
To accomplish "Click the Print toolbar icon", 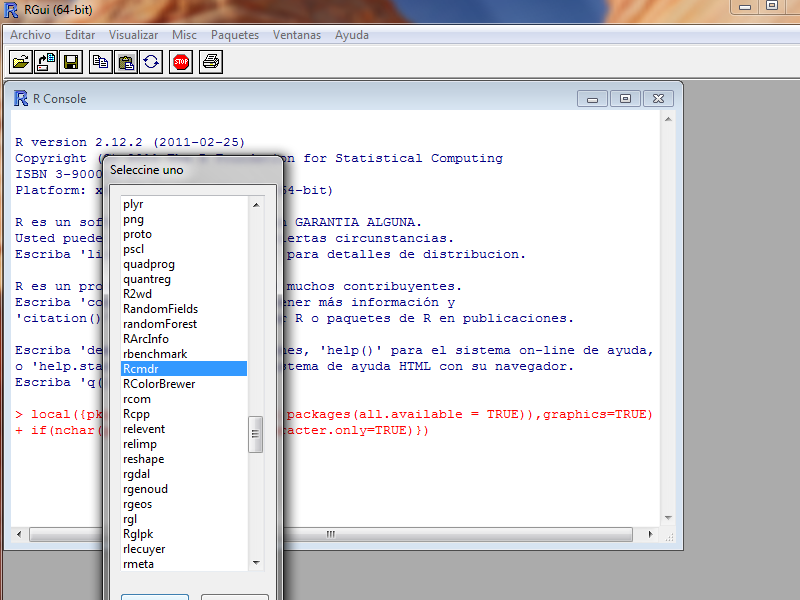I will 211,62.
